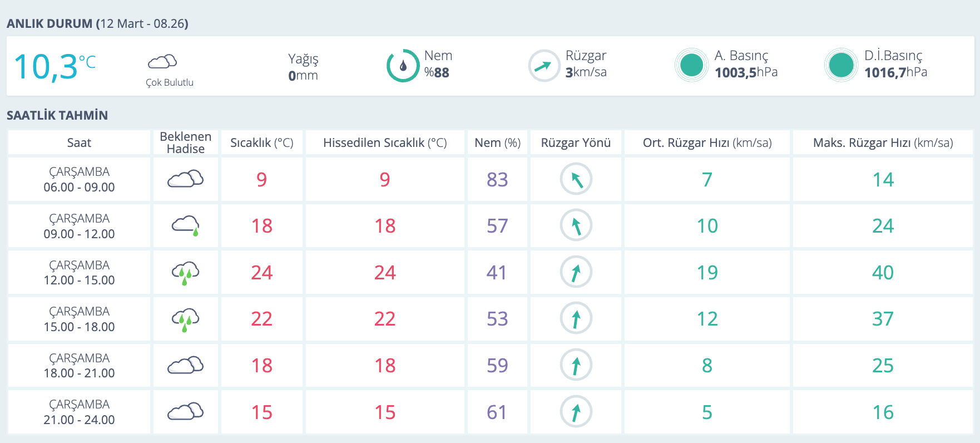The width and height of the screenshot is (980, 443).
Task: Click the Sıcaklık (°C) column header
Action: (x=261, y=143)
